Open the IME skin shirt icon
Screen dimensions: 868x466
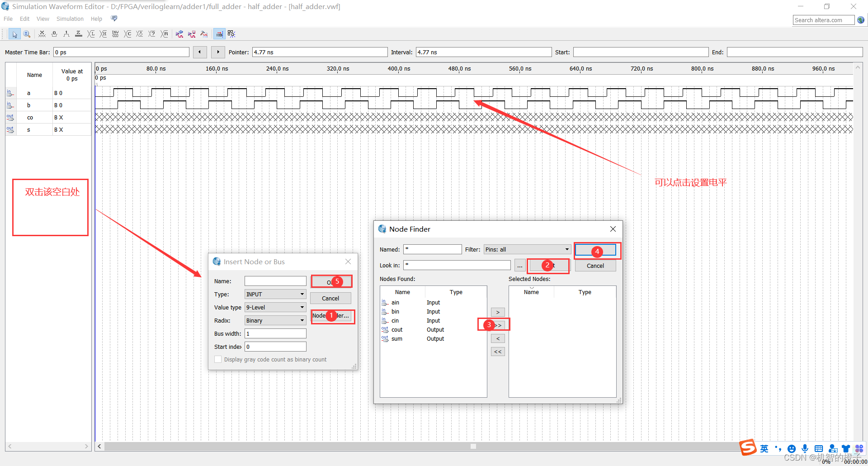846,448
